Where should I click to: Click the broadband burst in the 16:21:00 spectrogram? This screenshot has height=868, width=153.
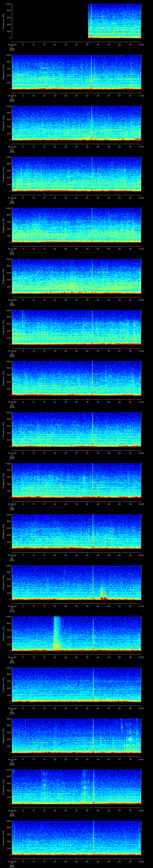tap(56, 633)
